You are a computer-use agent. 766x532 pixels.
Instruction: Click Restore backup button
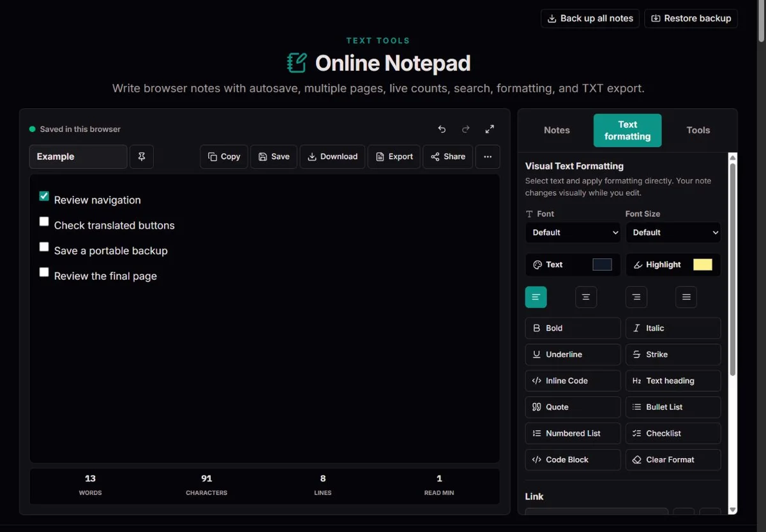click(x=691, y=18)
